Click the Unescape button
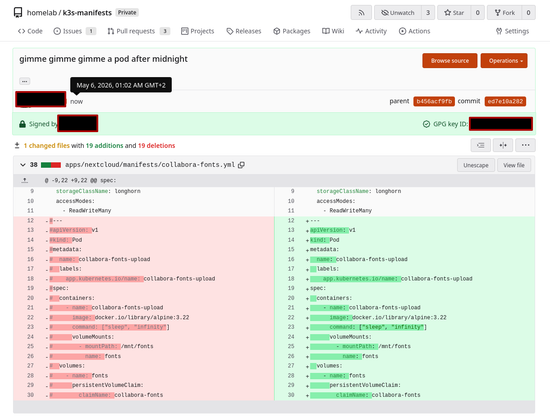 pos(476,165)
